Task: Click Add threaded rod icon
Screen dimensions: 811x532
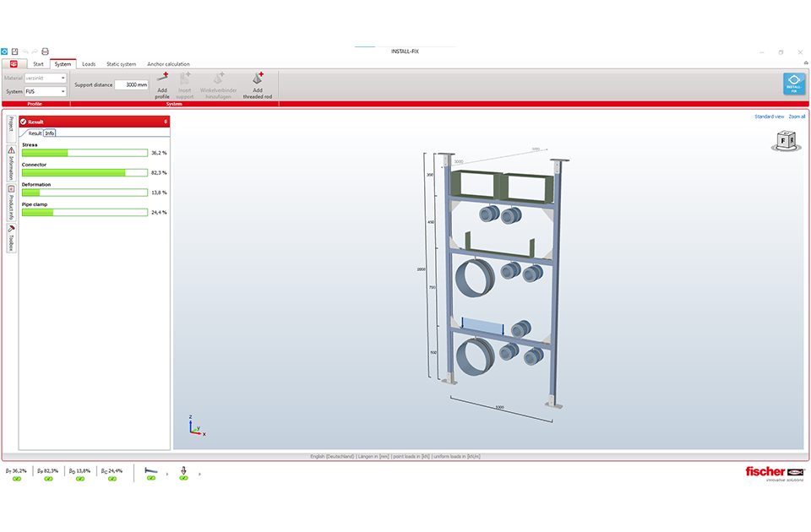Action: click(258, 79)
